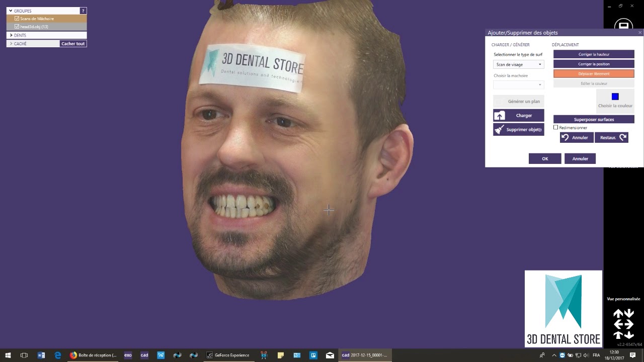Pick the blue Choisir la couleur swatch
The image size is (644, 362).
pyautogui.click(x=615, y=97)
